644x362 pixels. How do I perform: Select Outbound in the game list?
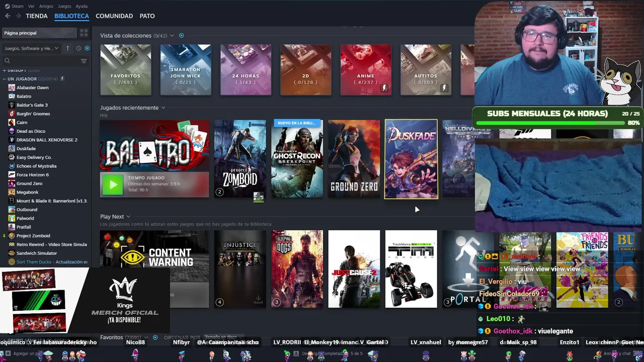[x=27, y=210]
